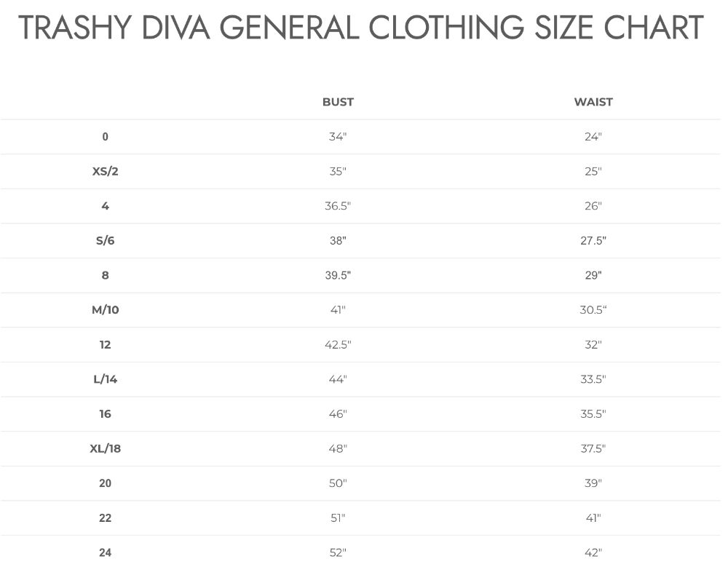Viewport: 728px width, 583px height.
Task: Click the 36.5" bust value for size 4
Action: coord(338,206)
